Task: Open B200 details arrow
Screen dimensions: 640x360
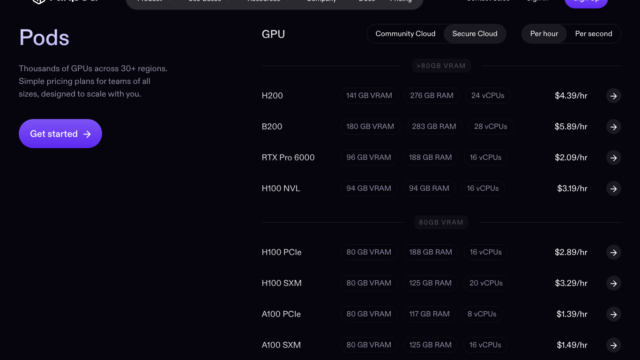Action: 613,127
